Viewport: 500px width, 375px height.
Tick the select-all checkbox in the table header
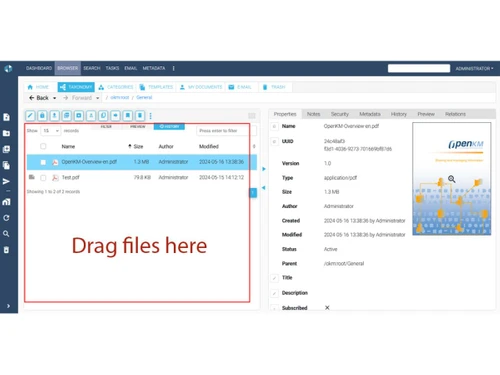pyautogui.click(x=43, y=146)
